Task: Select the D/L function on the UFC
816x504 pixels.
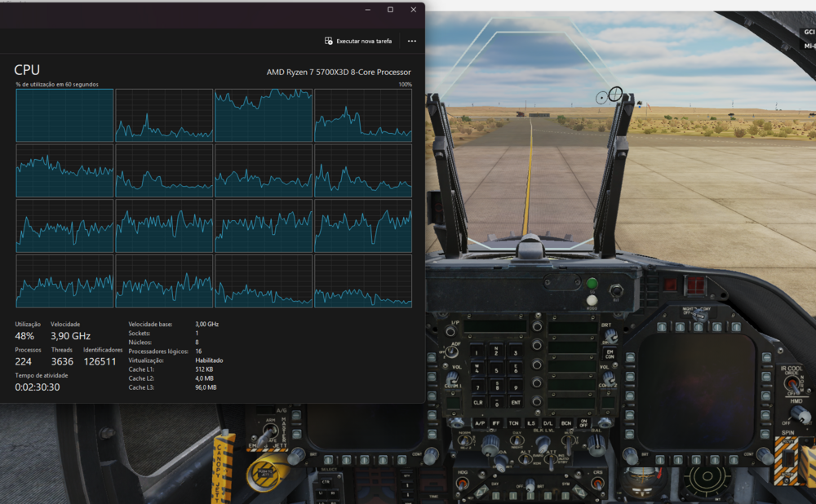Action: (548, 423)
